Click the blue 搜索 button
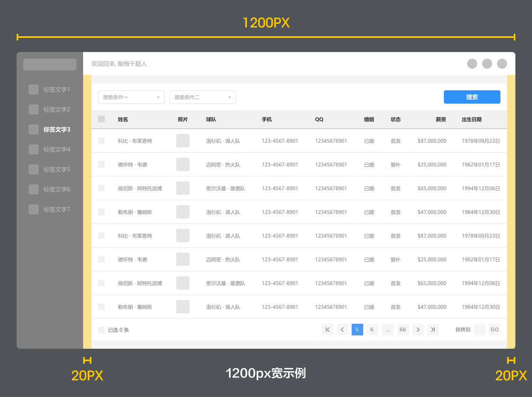Image resolution: width=532 pixels, height=397 pixels. [472, 97]
